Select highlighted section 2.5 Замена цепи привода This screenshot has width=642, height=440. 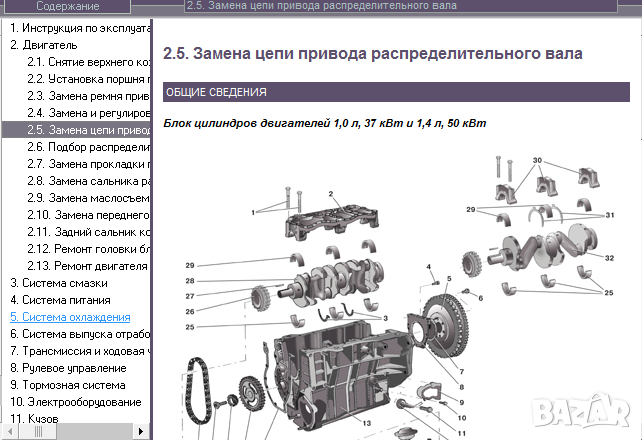pyautogui.click(x=88, y=130)
